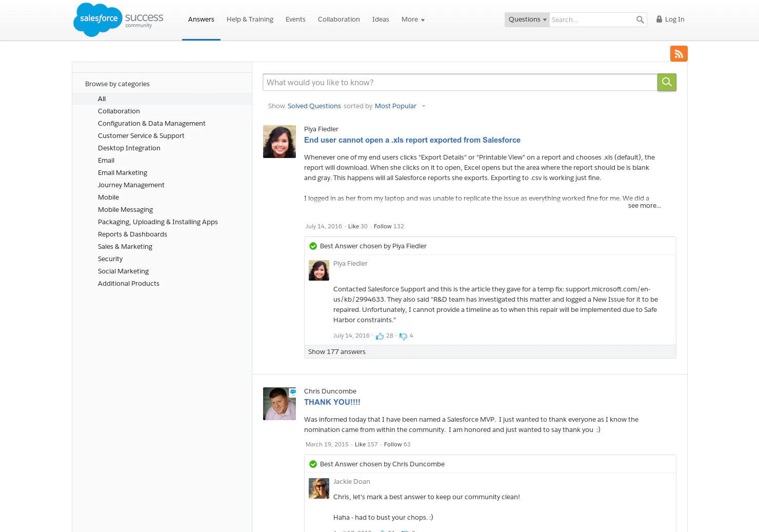Image resolution: width=759 pixels, height=532 pixels.
Task: Select the Collaboration category in sidebar
Action: pos(119,111)
